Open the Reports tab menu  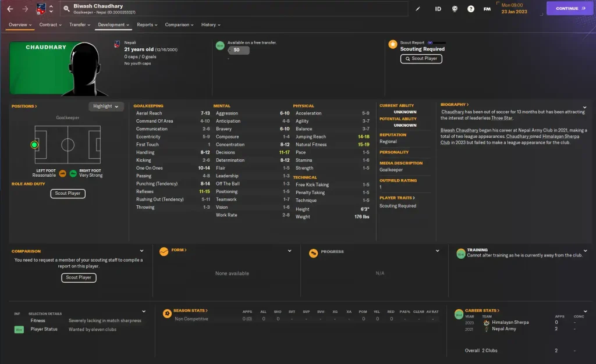pos(147,24)
